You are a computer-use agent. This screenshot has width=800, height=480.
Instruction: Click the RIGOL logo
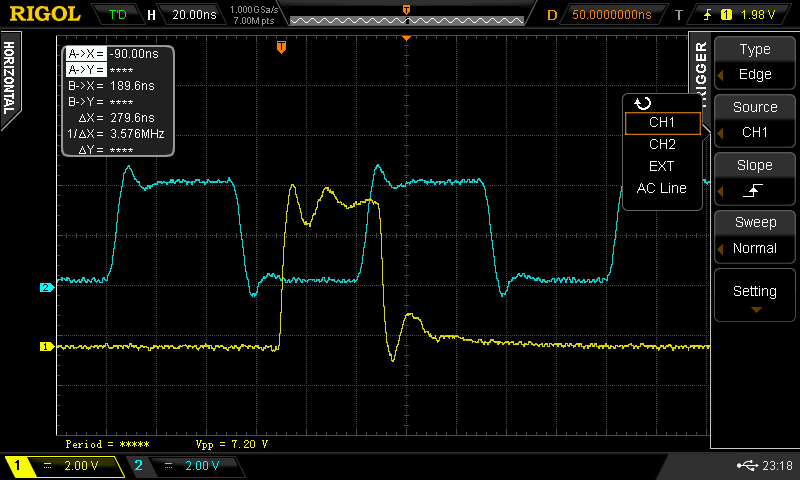(x=45, y=14)
